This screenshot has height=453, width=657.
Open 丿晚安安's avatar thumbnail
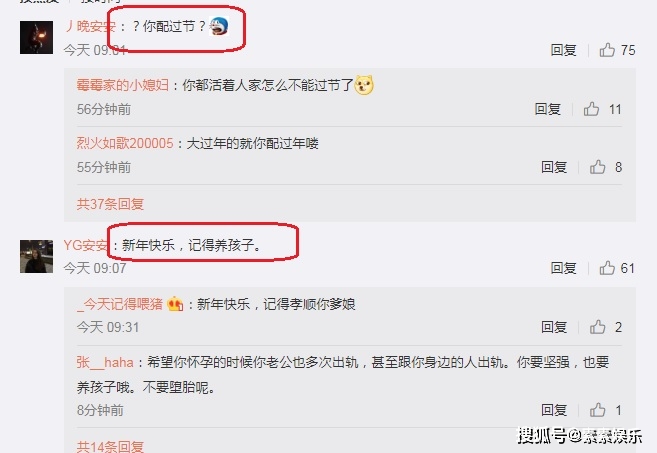(36, 37)
